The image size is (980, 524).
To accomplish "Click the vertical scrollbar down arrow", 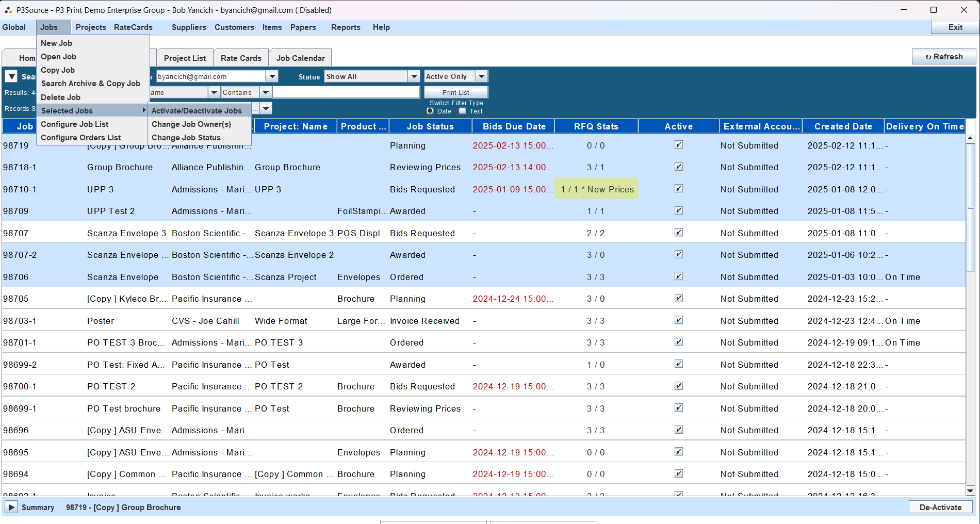I will tap(970, 492).
